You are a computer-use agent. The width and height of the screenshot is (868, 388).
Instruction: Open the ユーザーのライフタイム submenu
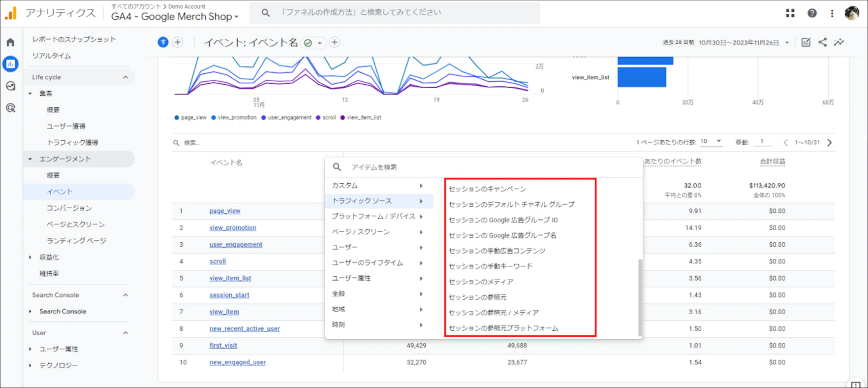pos(379,263)
